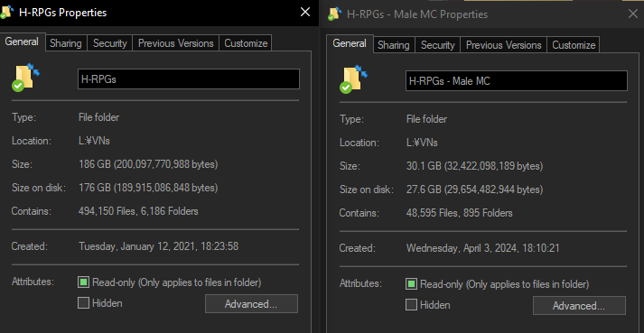This screenshot has height=333, width=644.
Task: Open Customize tab in H-RPGs Properties
Action: (246, 43)
